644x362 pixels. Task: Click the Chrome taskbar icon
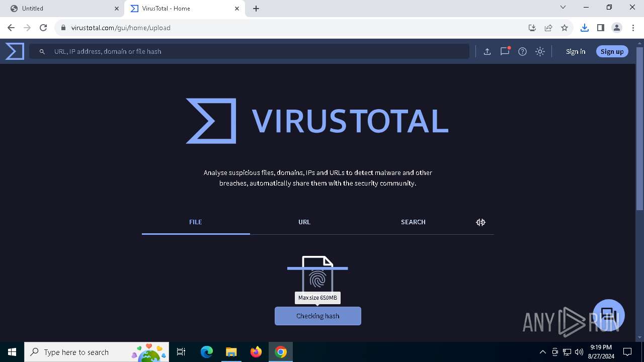(x=281, y=352)
